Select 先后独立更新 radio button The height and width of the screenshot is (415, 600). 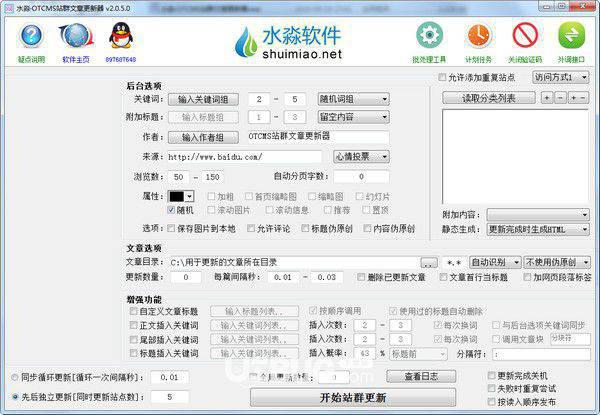(15, 397)
